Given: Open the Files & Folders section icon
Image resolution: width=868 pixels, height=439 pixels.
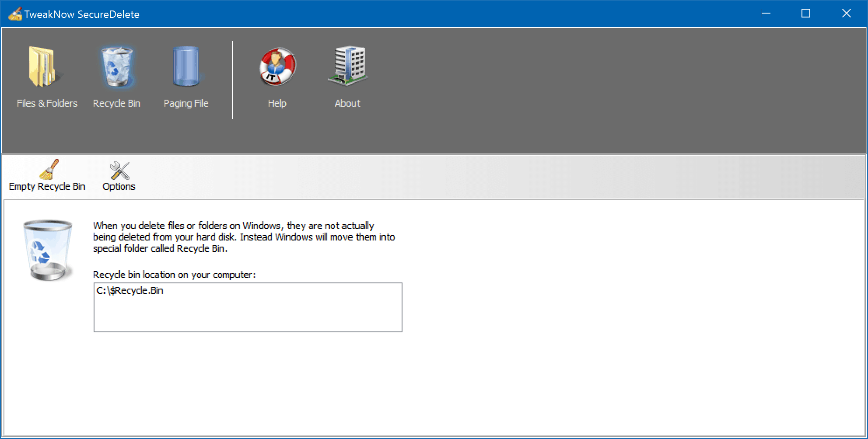Looking at the screenshot, I should [x=43, y=67].
